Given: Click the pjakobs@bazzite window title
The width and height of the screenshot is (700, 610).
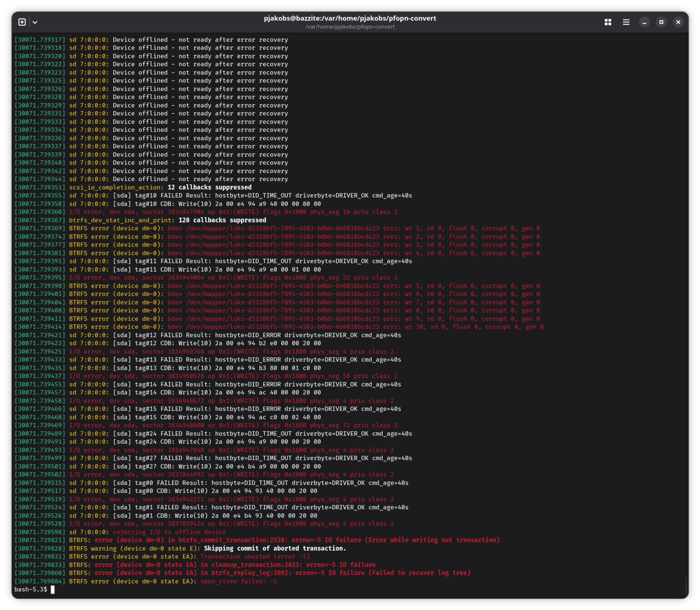Looking at the screenshot, I should pos(350,18).
